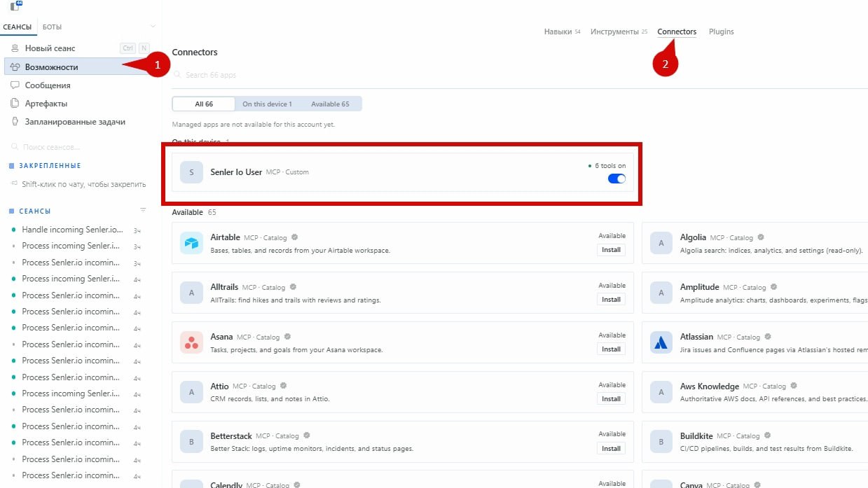
Task: Click the Atlassian connector title
Action: (x=696, y=337)
